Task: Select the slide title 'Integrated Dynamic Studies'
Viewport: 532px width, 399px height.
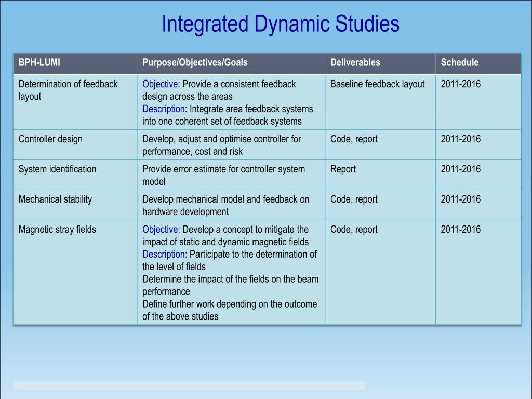Action: coord(281,24)
